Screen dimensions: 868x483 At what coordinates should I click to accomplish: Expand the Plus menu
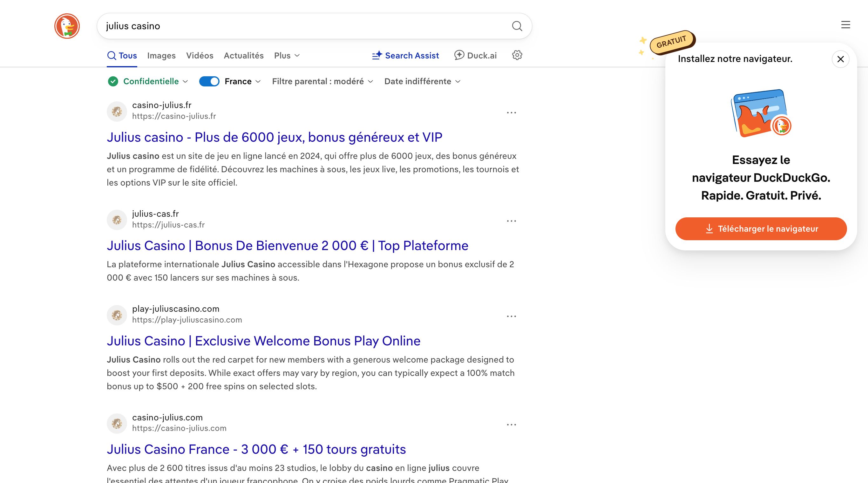pyautogui.click(x=287, y=55)
